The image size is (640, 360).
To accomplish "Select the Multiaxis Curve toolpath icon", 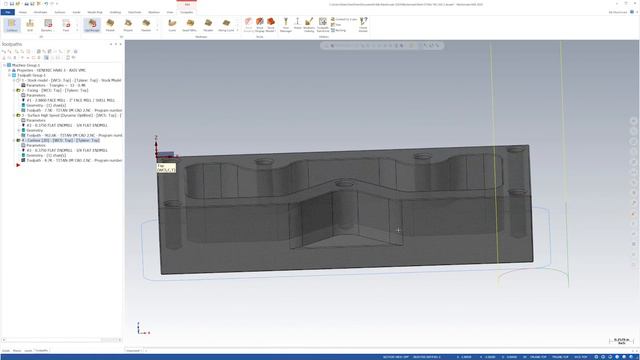I will (x=172, y=25).
